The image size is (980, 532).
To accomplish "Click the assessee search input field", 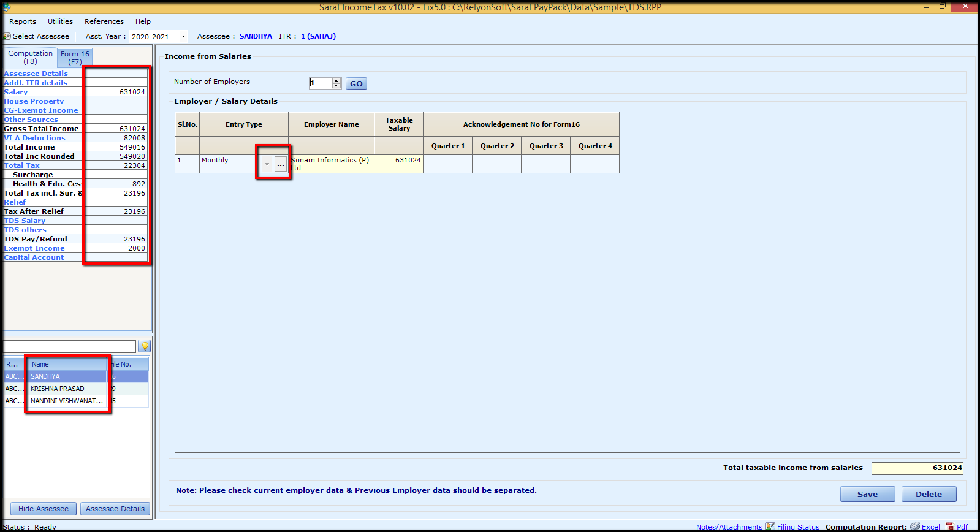I will click(x=69, y=346).
